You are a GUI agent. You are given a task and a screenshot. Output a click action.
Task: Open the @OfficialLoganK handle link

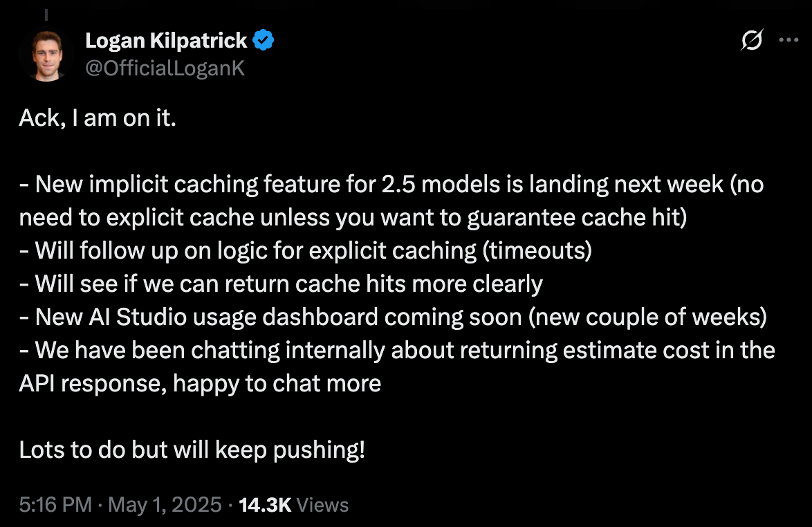[x=165, y=68]
